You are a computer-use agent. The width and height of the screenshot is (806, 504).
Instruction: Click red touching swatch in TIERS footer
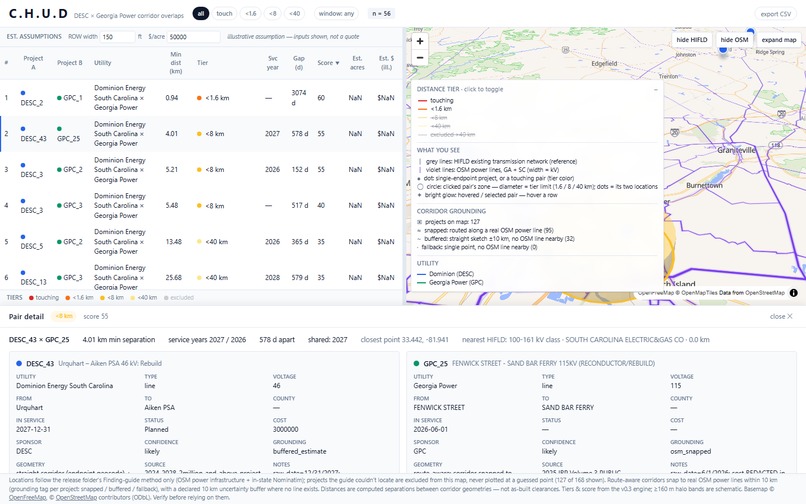point(31,298)
